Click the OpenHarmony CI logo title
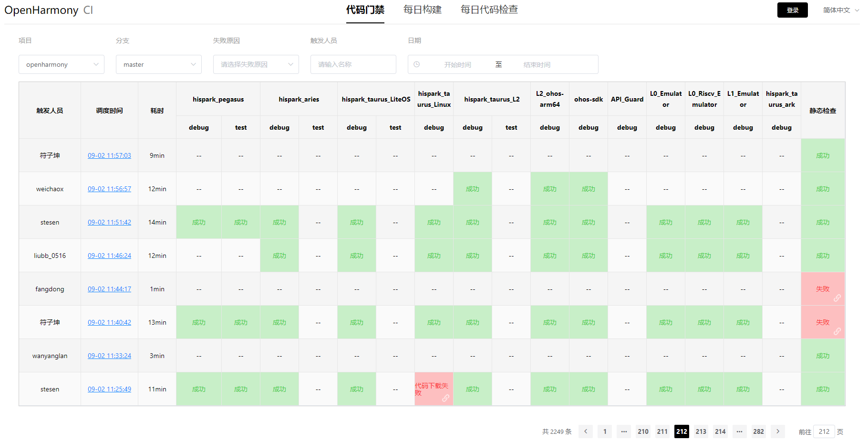The width and height of the screenshot is (868, 441). pos(49,10)
